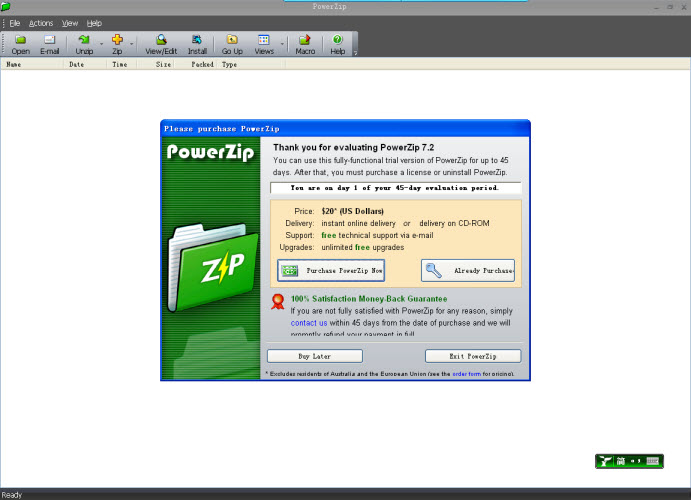The width and height of the screenshot is (691, 500).
Task: Click the Purchase PowerZip Now button
Action: click(331, 271)
